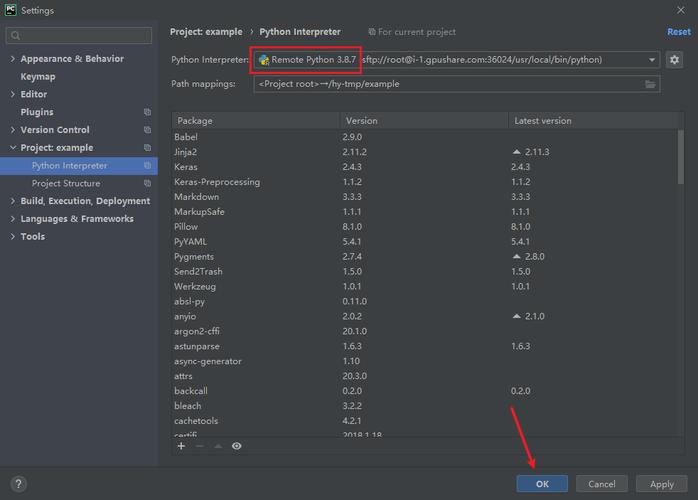Select the Send2Trash package row
Image resolution: width=698 pixels, height=500 pixels.
424,272
